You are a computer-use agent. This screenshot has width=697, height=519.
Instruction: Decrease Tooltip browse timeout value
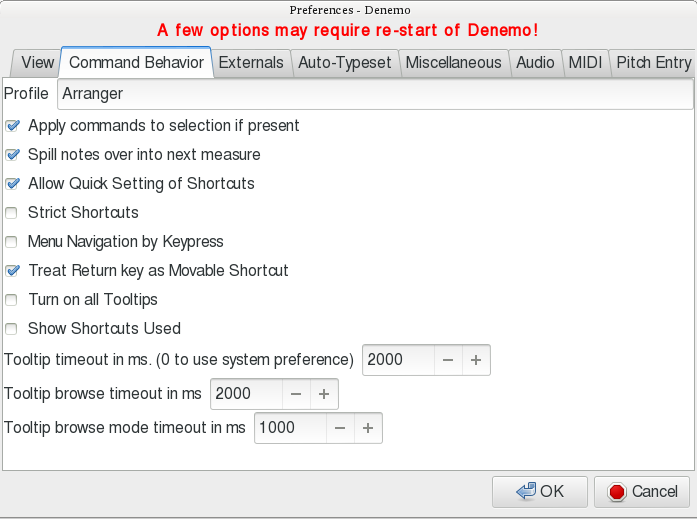coord(296,394)
